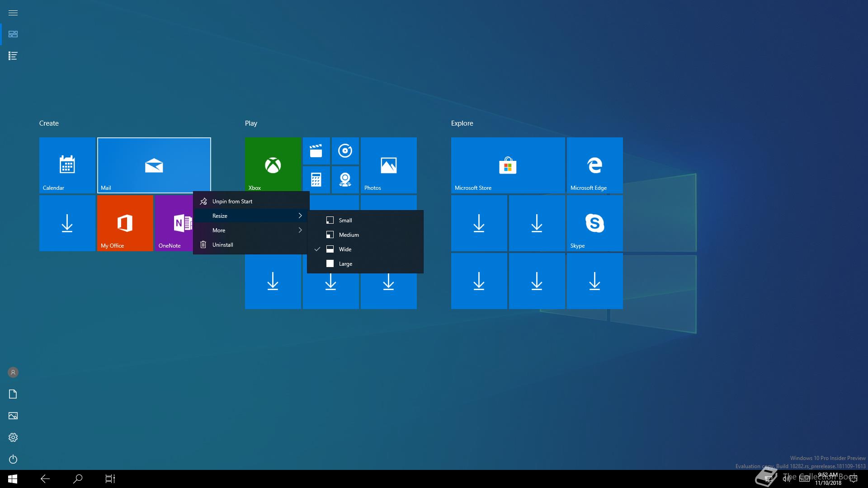Image resolution: width=868 pixels, height=488 pixels.
Task: Launch the Microsoft Edge tile
Action: pyautogui.click(x=595, y=165)
